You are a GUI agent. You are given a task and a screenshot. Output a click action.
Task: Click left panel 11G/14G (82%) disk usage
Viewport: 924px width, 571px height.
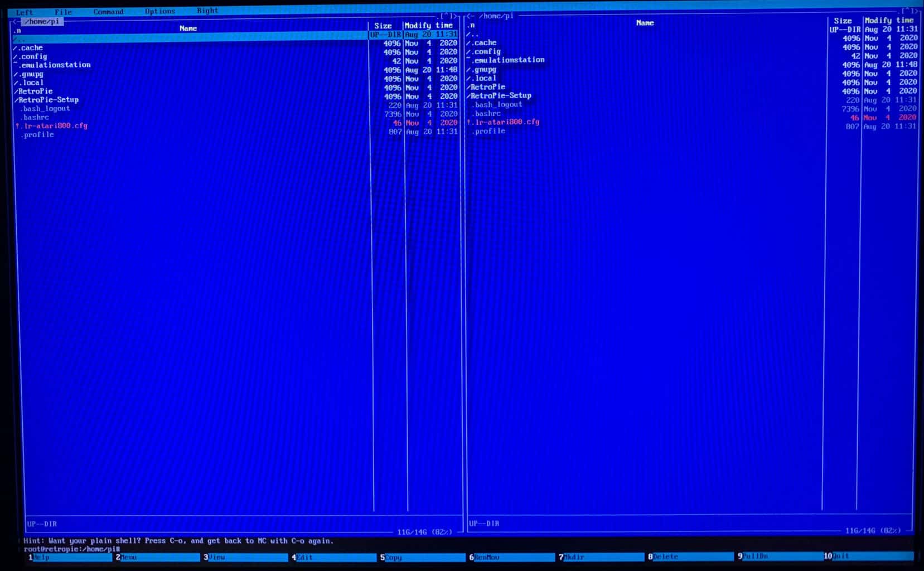click(424, 532)
